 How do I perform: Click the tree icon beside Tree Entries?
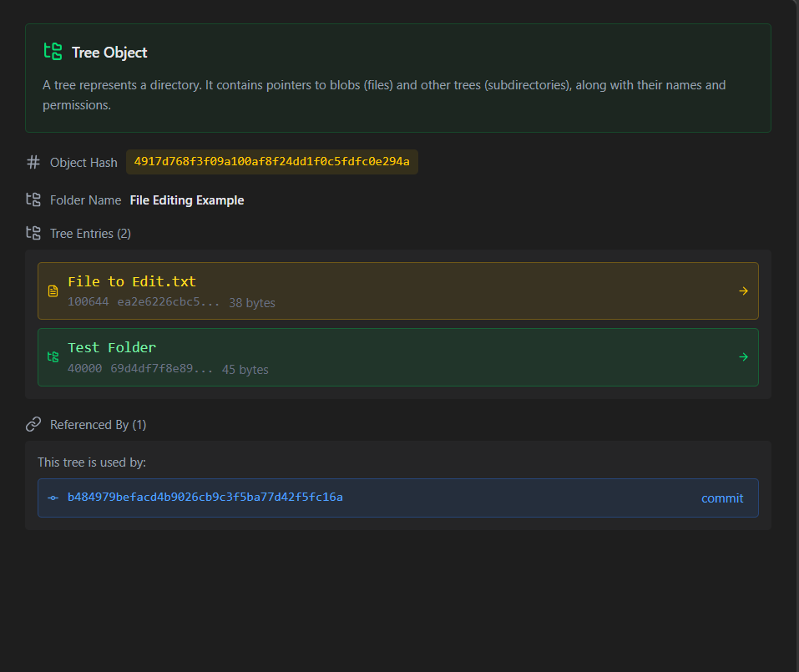(x=33, y=233)
